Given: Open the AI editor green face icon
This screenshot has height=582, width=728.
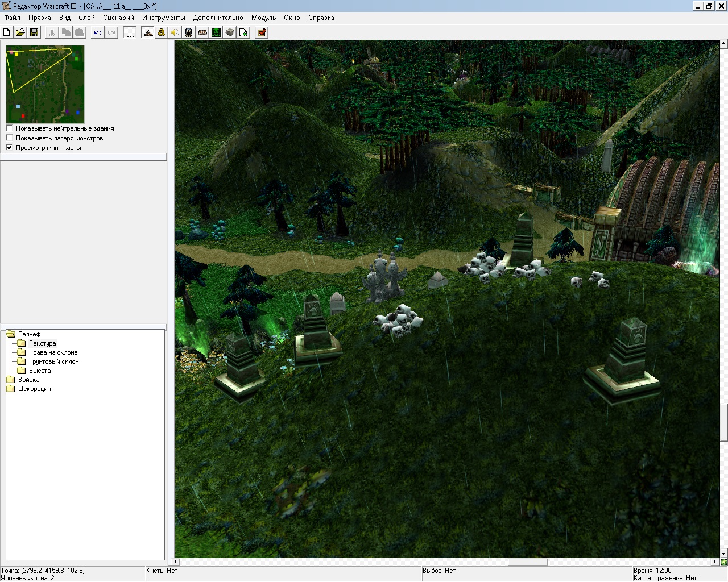Looking at the screenshot, I should (x=216, y=32).
